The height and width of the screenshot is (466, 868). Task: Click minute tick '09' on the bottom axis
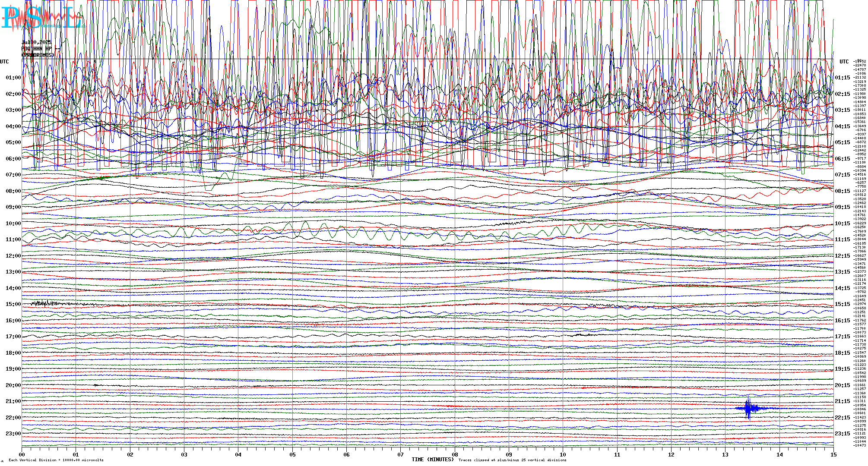click(509, 454)
